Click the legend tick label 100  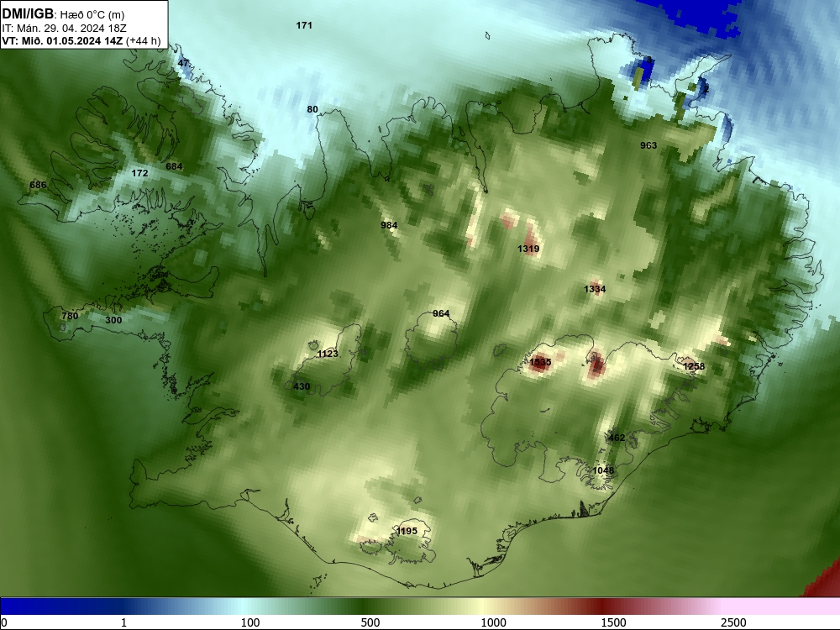click(x=249, y=622)
